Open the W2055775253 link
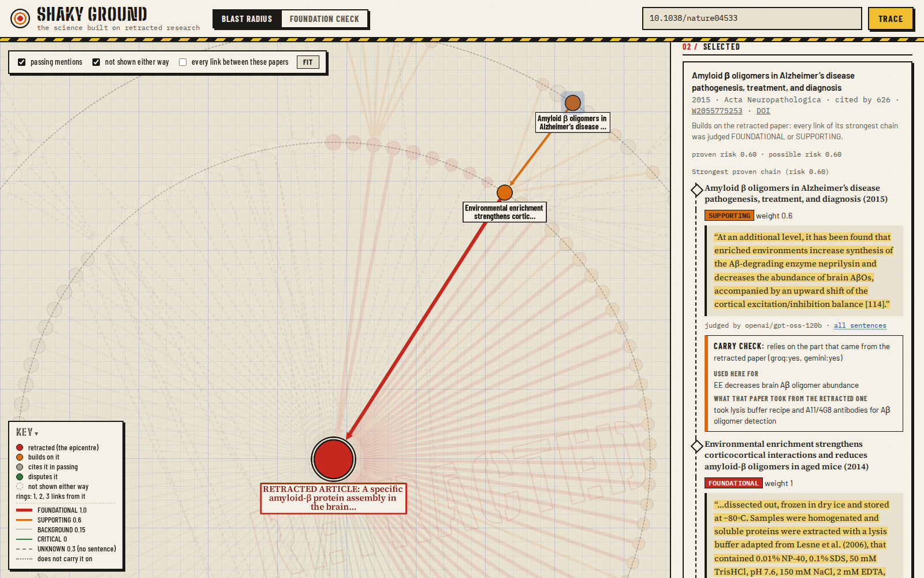924x578 pixels. [x=717, y=111]
